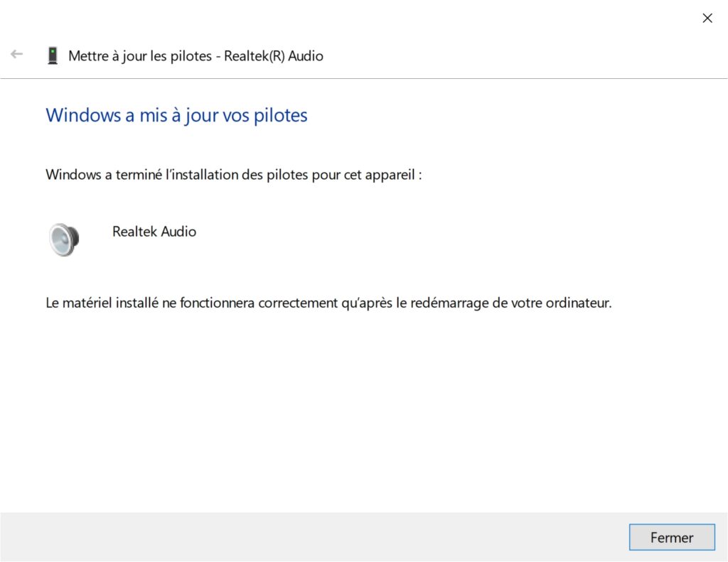Click the restart notice Le matériel installé
This screenshot has width=728, height=562.
point(328,303)
